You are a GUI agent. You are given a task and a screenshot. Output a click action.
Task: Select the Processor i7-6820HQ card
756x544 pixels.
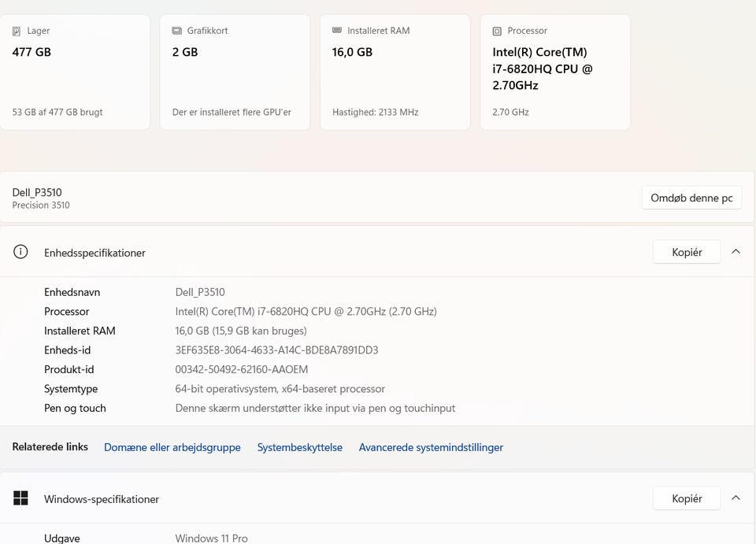point(554,72)
